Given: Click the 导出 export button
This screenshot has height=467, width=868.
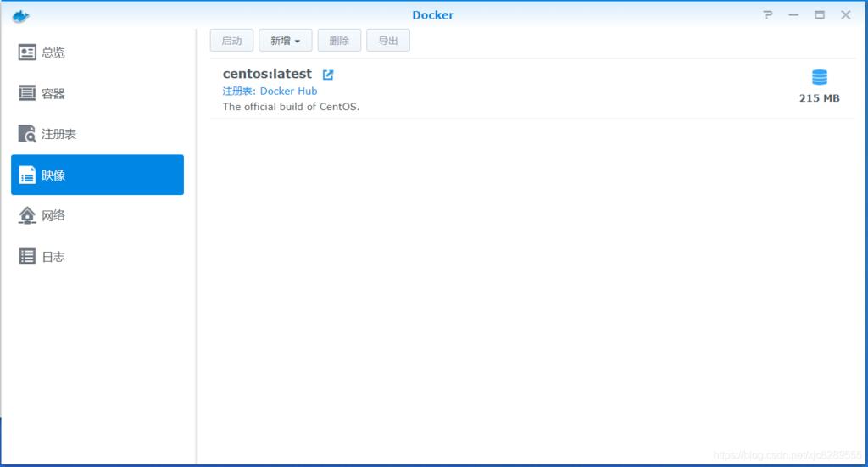Looking at the screenshot, I should [x=388, y=41].
